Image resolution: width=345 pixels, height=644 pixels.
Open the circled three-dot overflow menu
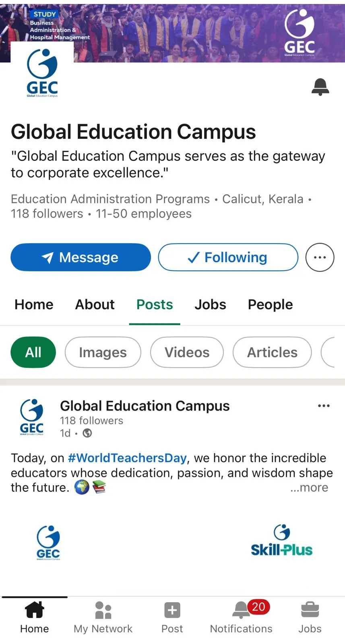[x=320, y=257]
